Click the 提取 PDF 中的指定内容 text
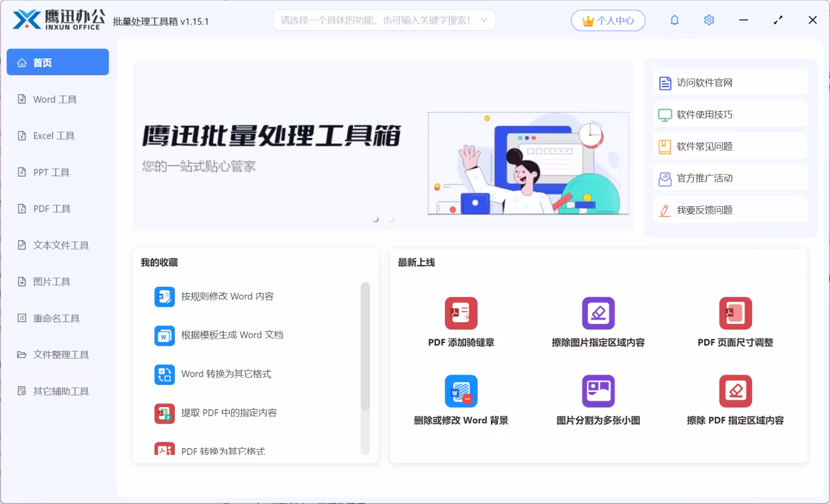The width and height of the screenshot is (830, 504). pos(229,413)
